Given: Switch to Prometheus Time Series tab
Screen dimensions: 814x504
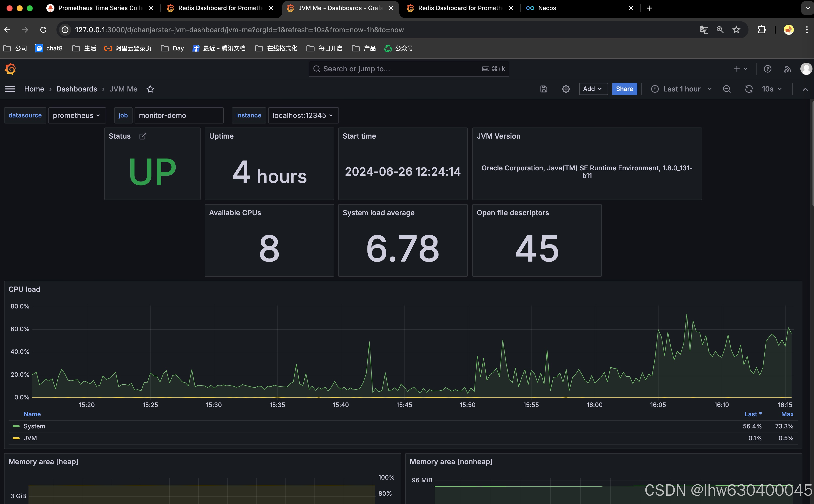Looking at the screenshot, I should 100,8.
